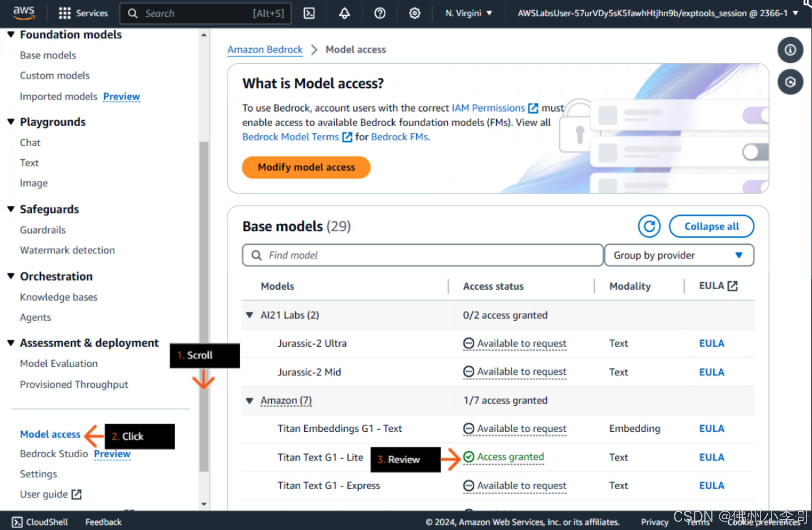812x530 pixels.
Task: Open EULA column external link icon
Action: pyautogui.click(x=732, y=285)
